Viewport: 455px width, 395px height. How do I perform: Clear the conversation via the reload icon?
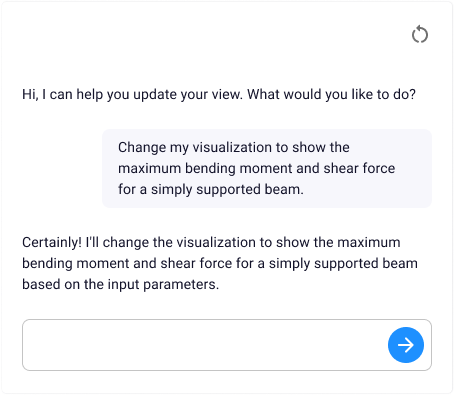click(x=420, y=34)
